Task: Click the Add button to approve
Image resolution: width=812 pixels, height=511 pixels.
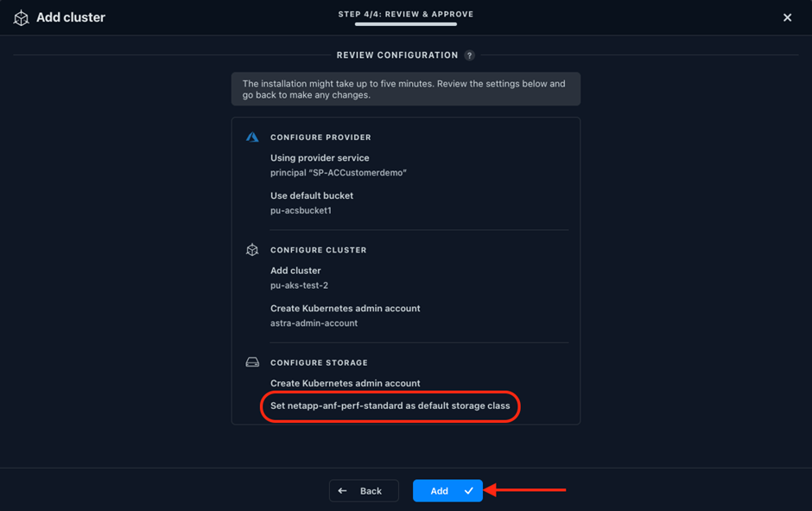Action: click(447, 491)
